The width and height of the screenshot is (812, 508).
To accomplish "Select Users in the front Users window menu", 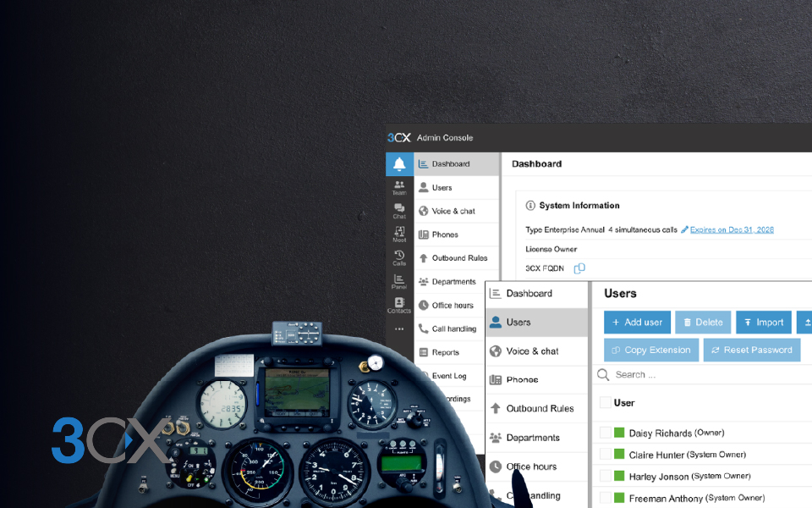I will click(537, 322).
